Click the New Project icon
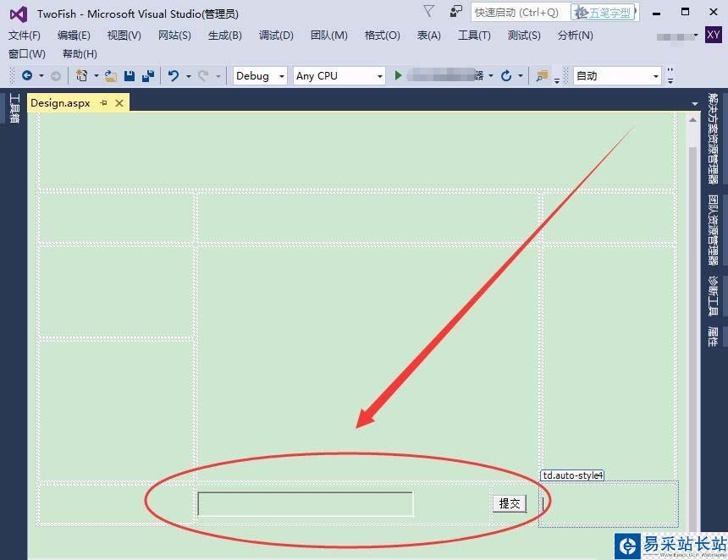Viewport: 728px width, 560px height. pos(82,75)
